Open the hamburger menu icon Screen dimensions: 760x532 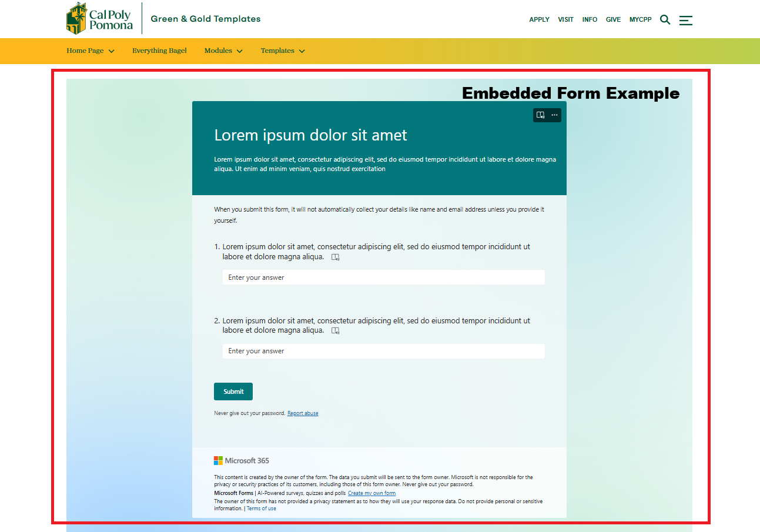(685, 20)
